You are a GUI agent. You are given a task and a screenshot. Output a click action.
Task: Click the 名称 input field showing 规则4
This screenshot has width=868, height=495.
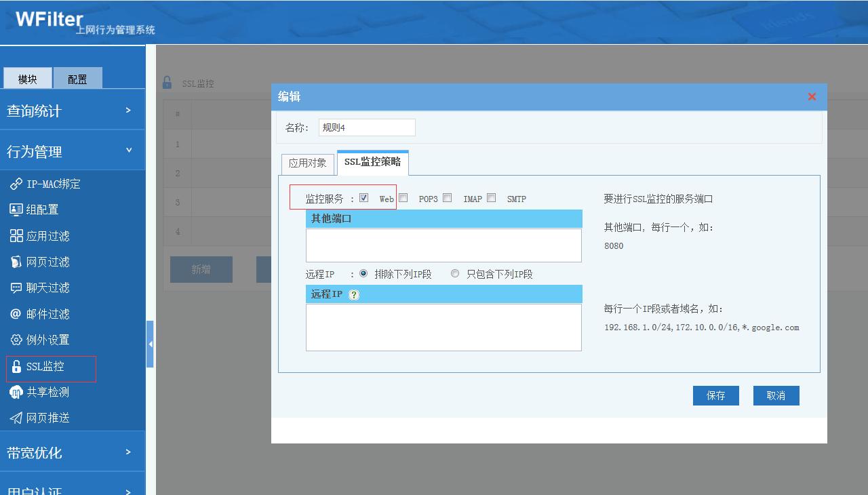[x=367, y=127]
